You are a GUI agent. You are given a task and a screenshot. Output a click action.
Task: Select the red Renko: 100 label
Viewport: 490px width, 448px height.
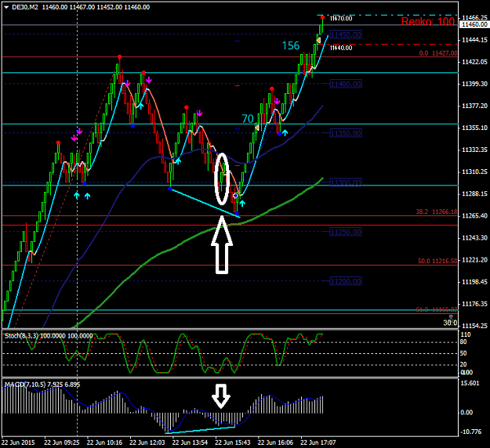coord(428,21)
